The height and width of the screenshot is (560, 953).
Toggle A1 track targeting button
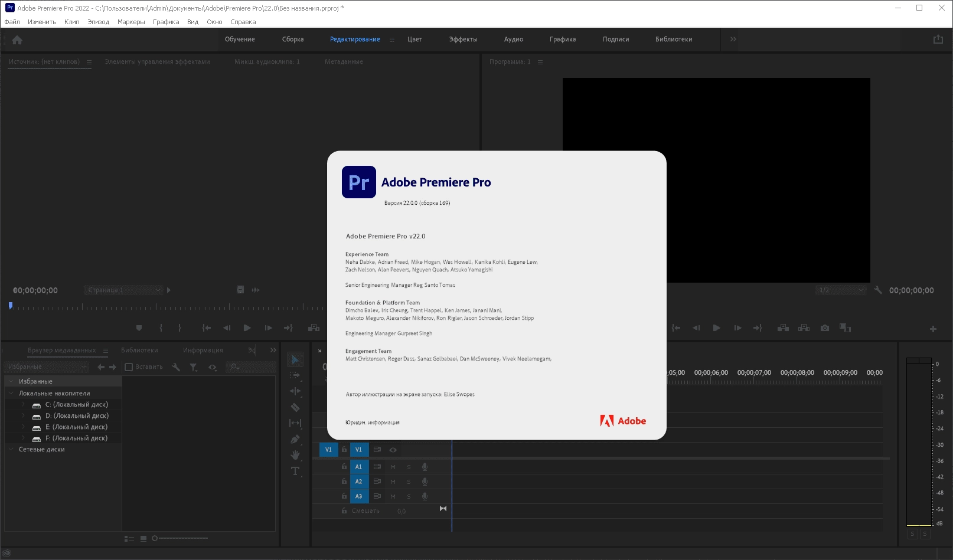point(359,467)
